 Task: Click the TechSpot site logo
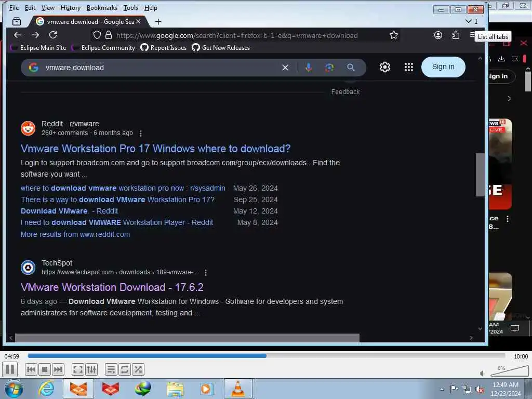[x=28, y=268]
